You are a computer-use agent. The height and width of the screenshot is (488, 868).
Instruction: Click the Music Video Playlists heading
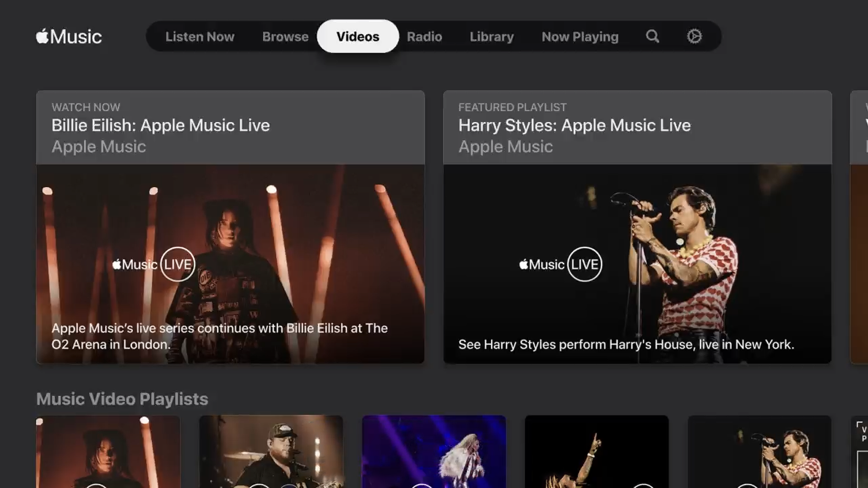122,399
